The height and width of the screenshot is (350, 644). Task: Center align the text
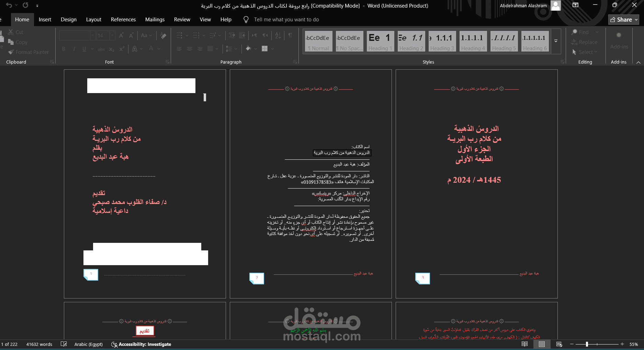pyautogui.click(x=190, y=49)
